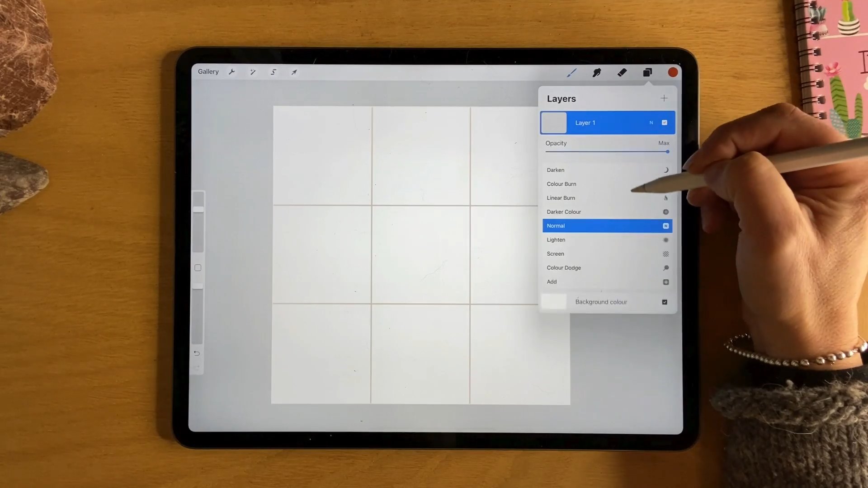Select the Paint brush tool
The image size is (868, 488).
pyautogui.click(x=572, y=72)
